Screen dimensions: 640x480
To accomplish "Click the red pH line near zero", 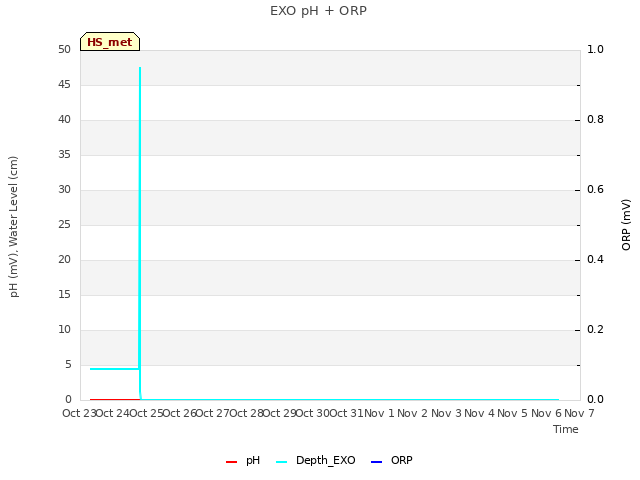I will (115, 399).
